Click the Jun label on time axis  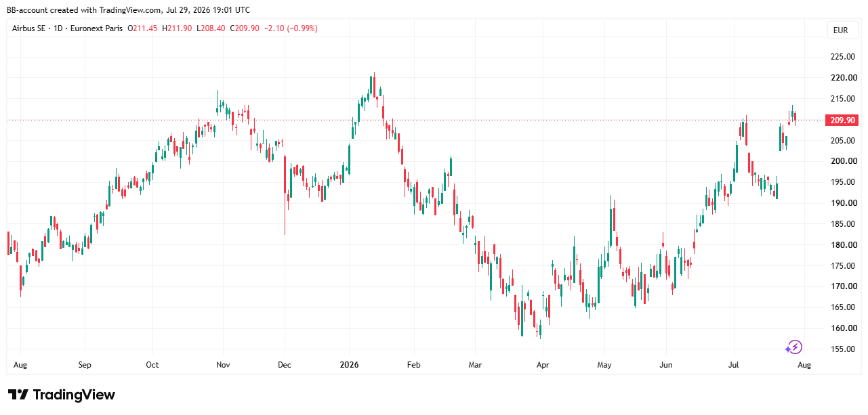coord(666,365)
